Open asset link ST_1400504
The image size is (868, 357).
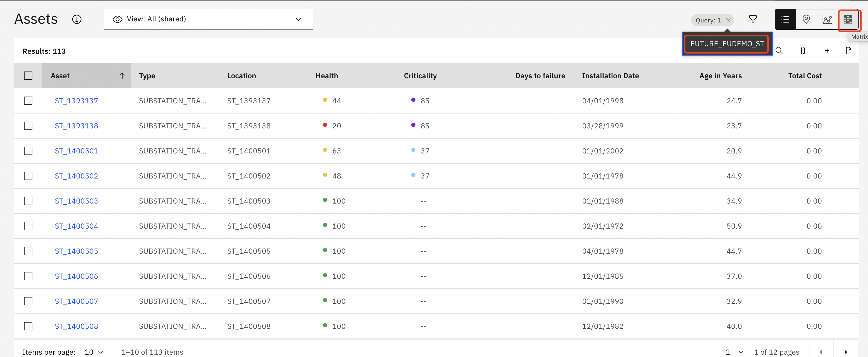coord(77,226)
